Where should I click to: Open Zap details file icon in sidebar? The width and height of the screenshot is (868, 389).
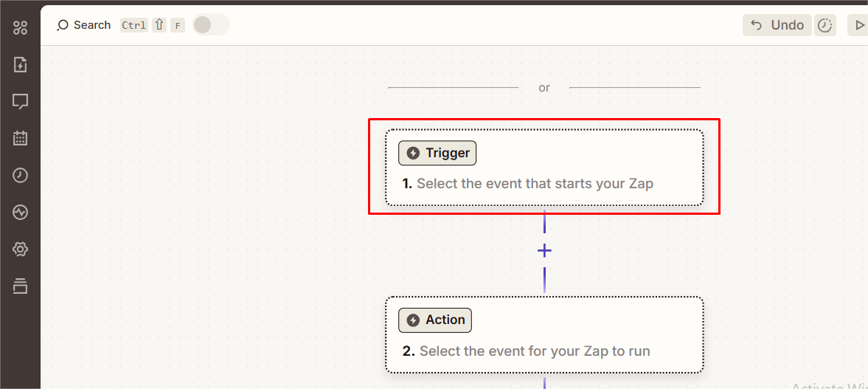(20, 65)
